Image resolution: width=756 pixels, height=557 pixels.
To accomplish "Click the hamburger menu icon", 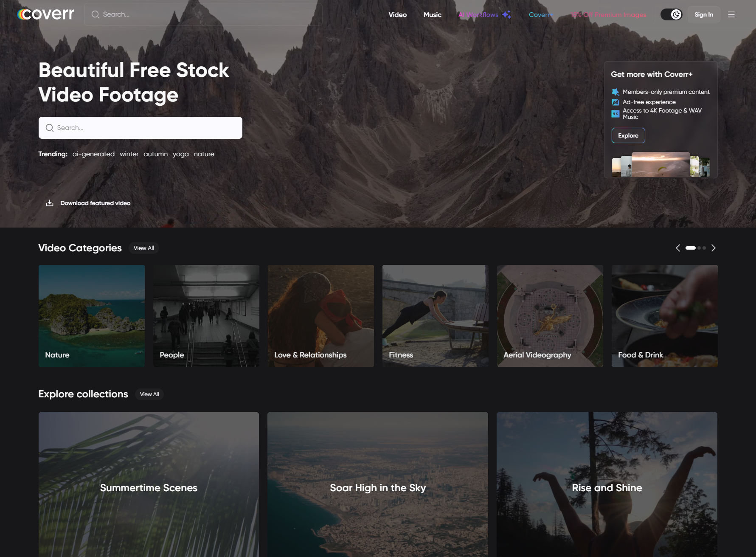I will click(731, 14).
